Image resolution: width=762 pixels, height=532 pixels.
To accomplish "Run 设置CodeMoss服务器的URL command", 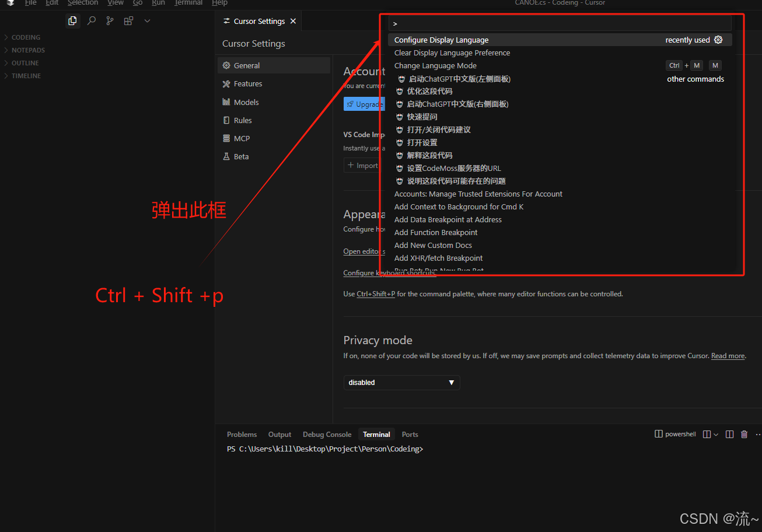I will (560, 168).
